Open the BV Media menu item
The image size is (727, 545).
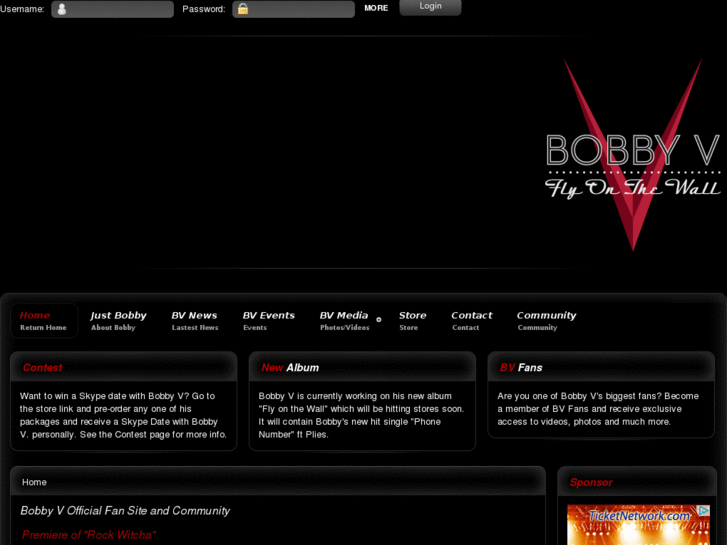pyautogui.click(x=344, y=321)
